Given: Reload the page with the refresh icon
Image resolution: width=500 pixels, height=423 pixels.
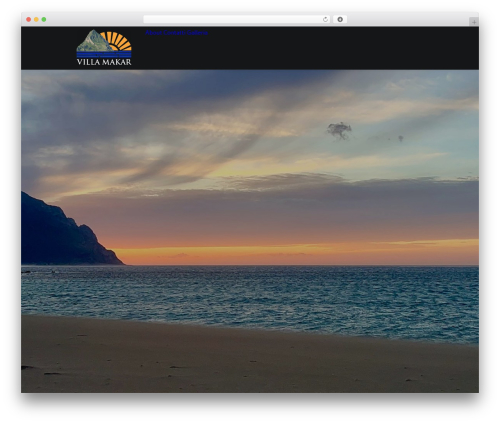Looking at the screenshot, I should [x=325, y=20].
